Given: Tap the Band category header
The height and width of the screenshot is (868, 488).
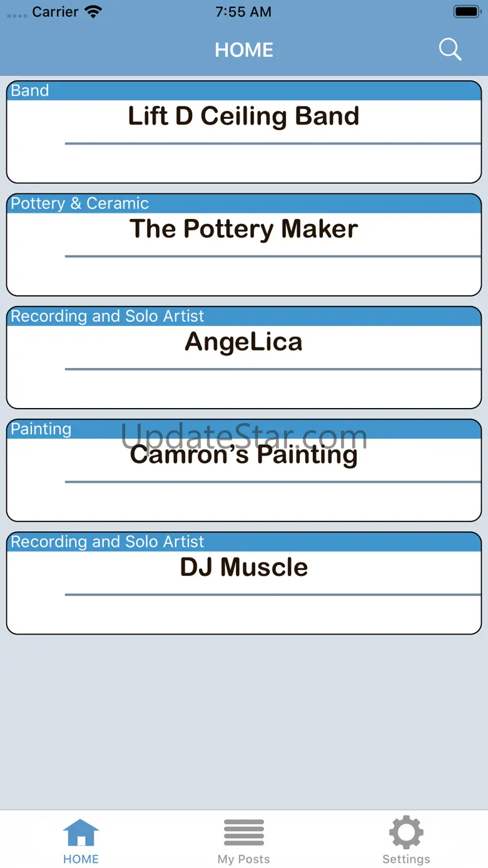Looking at the screenshot, I should click(x=30, y=91).
